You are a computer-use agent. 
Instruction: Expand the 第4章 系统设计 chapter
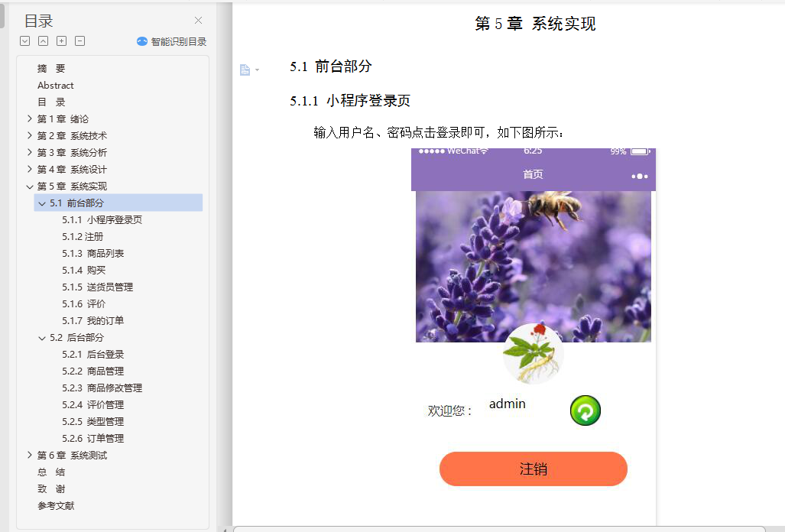[x=29, y=169]
